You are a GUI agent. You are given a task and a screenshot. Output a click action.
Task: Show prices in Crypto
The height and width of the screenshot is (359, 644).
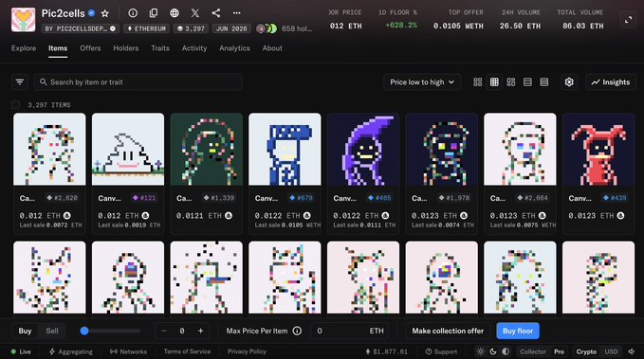pyautogui.click(x=586, y=351)
